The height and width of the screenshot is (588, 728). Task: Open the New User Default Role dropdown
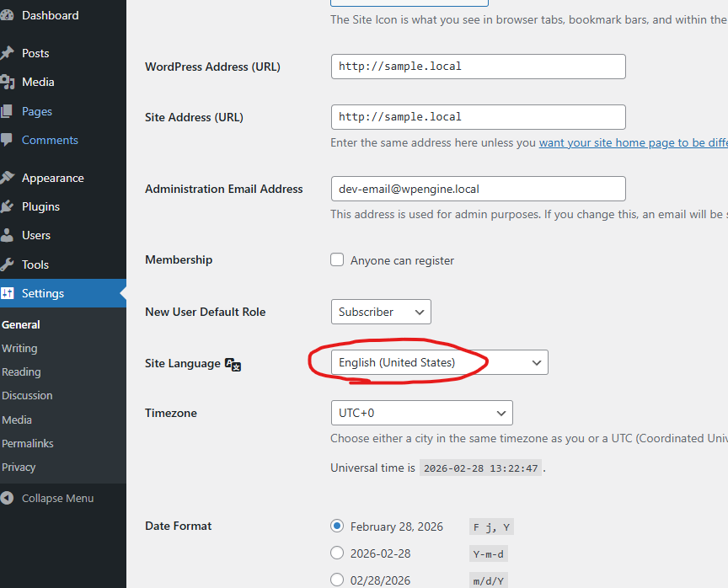tap(380, 312)
